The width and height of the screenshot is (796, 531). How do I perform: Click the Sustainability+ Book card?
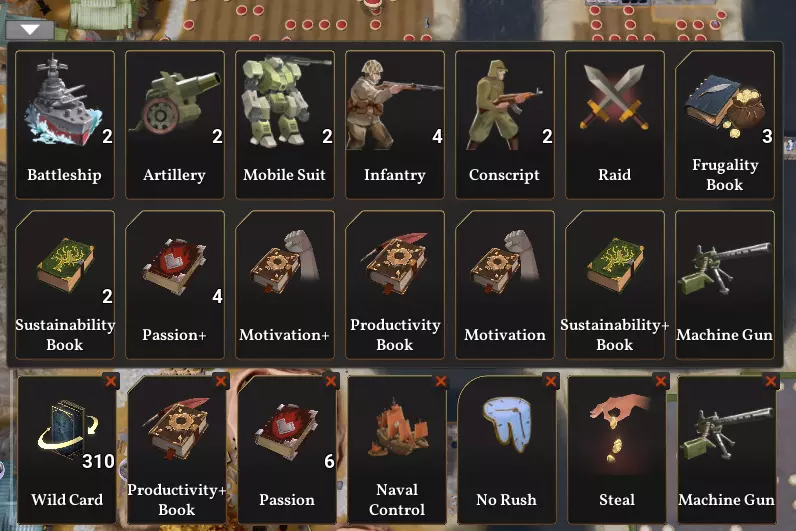[x=615, y=285]
